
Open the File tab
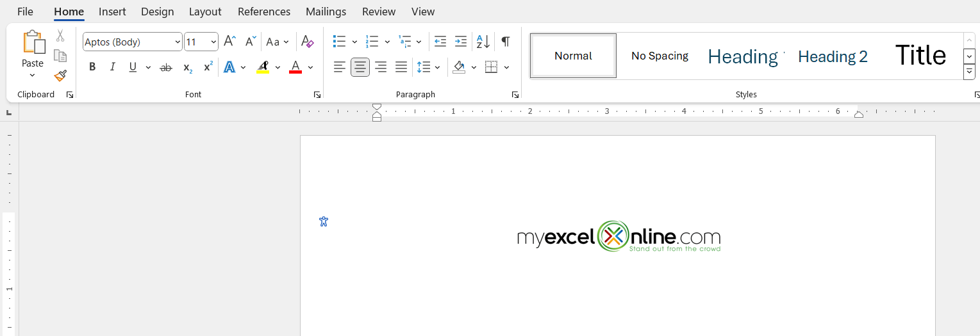pos(26,12)
